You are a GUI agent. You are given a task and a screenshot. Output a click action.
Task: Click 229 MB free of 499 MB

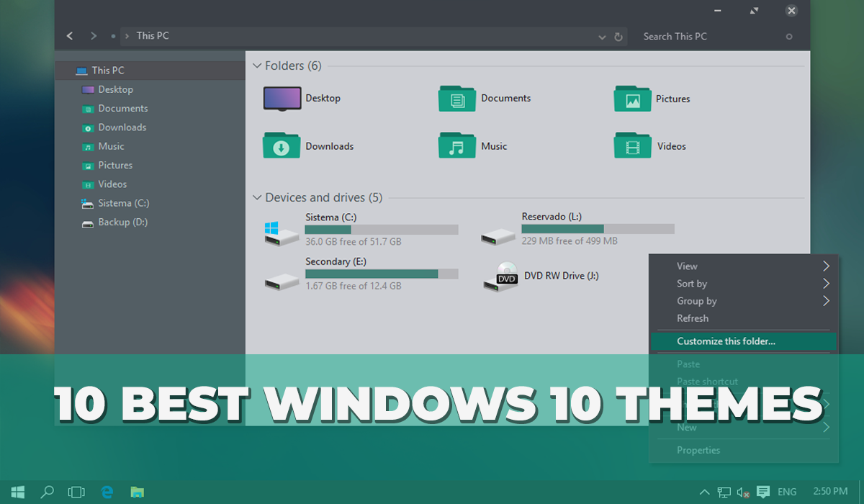point(570,241)
